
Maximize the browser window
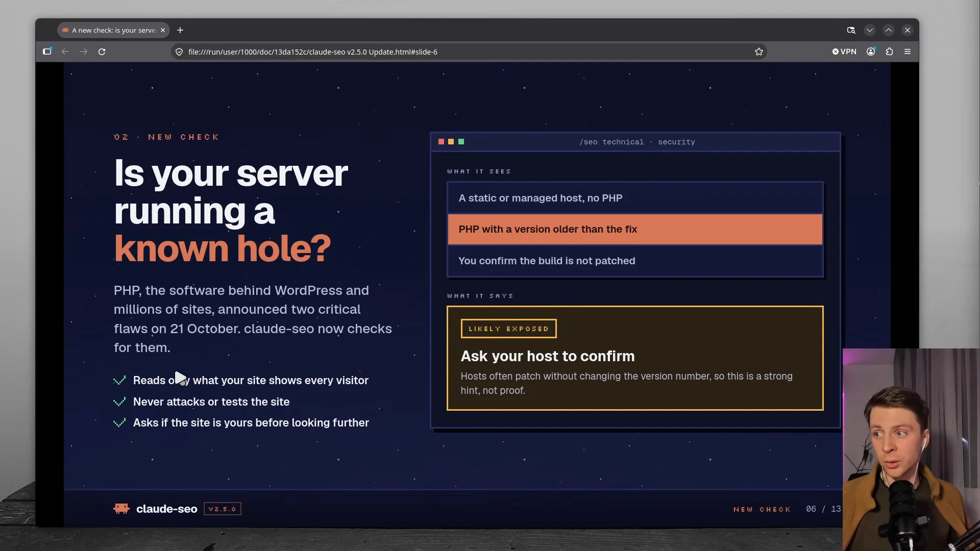[x=889, y=30]
